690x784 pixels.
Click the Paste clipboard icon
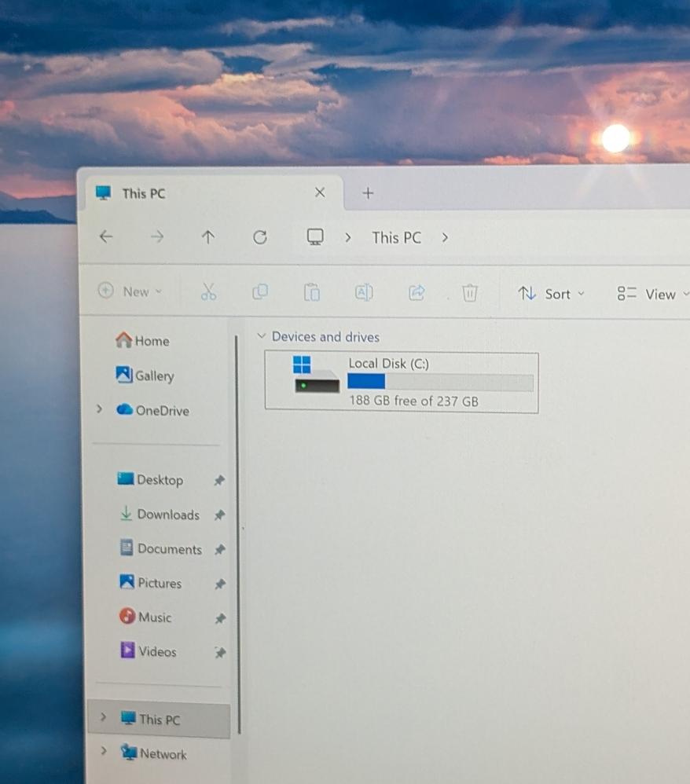click(312, 293)
